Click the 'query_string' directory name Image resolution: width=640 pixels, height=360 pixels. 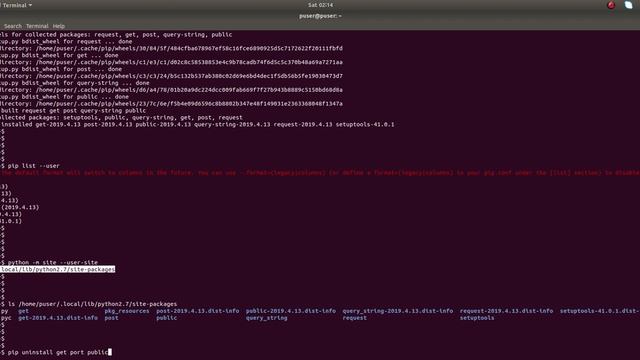[267, 318]
